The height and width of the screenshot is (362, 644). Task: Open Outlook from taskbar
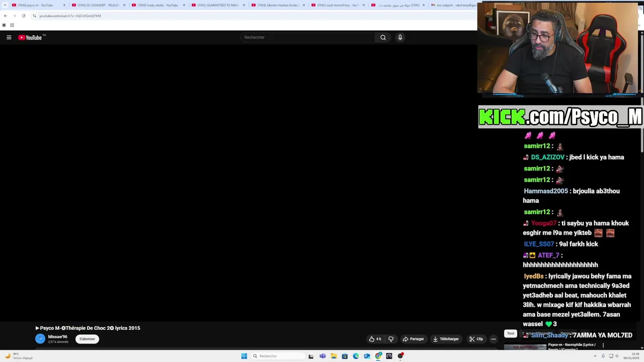367,356
